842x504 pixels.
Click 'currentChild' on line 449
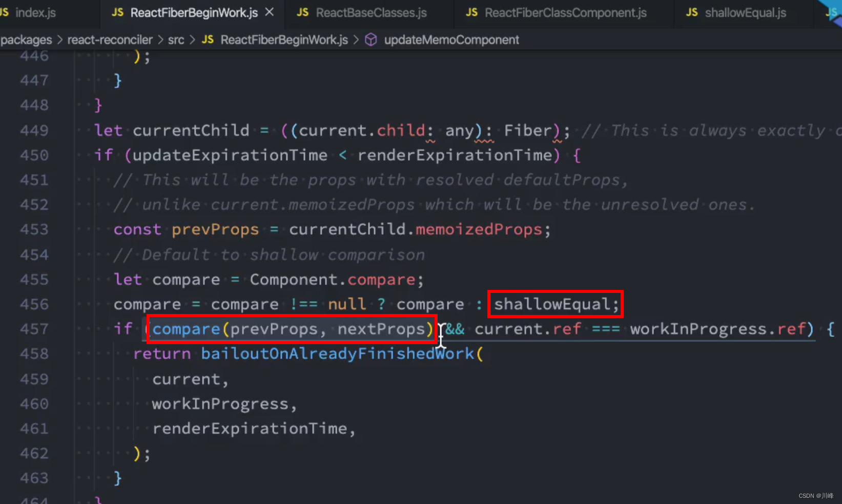tap(191, 131)
